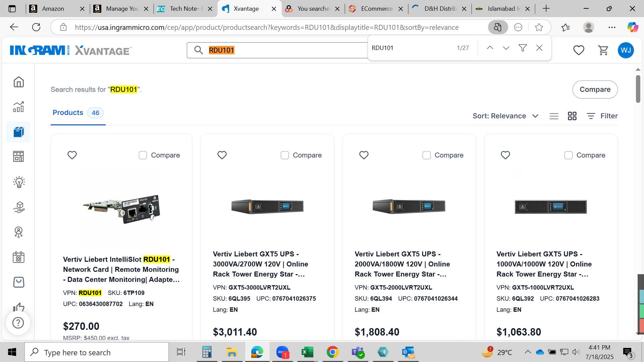644x362 pixels.
Task: Go to previous find-on-page result
Action: pyautogui.click(x=490, y=48)
